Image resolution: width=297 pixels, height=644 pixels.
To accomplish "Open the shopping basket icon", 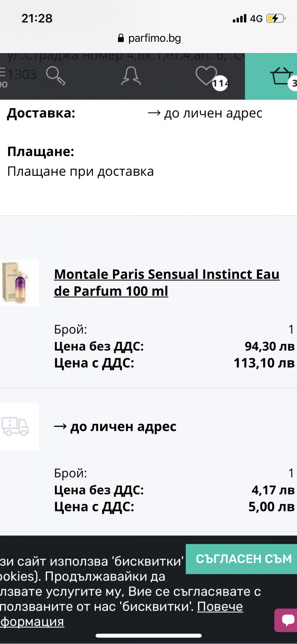I will point(281,76).
